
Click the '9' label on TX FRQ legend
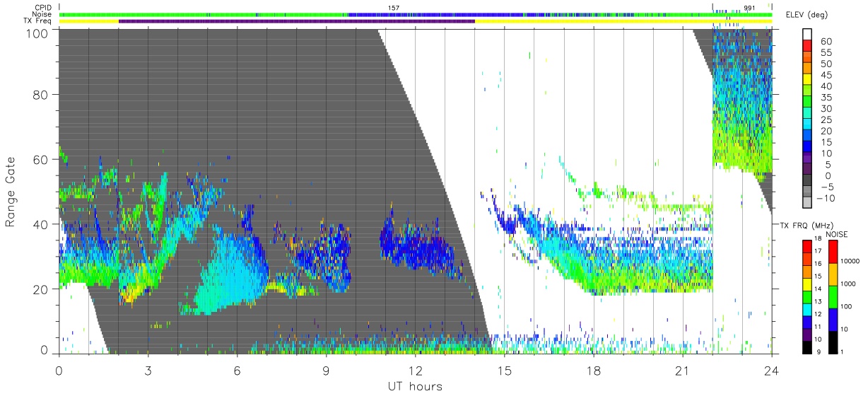(x=819, y=352)
